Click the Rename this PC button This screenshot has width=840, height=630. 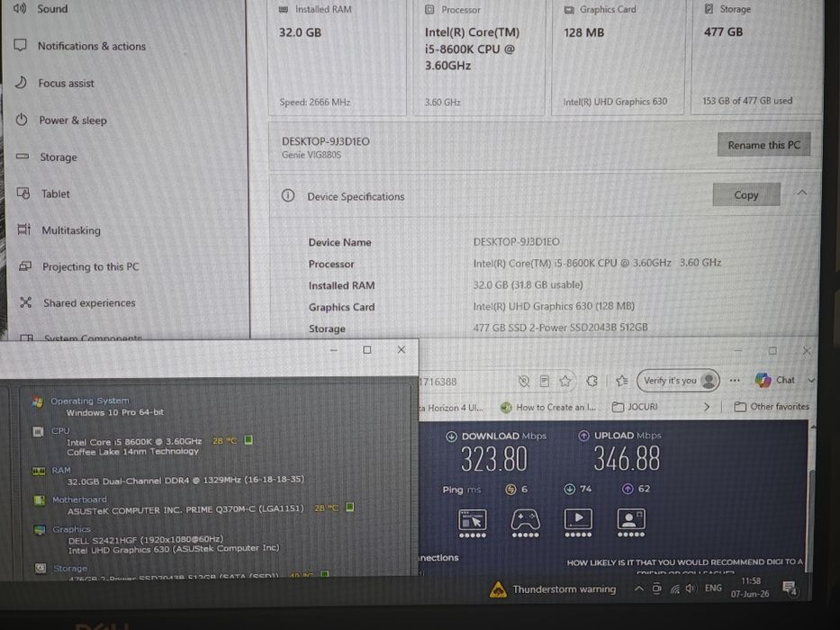pos(763,145)
